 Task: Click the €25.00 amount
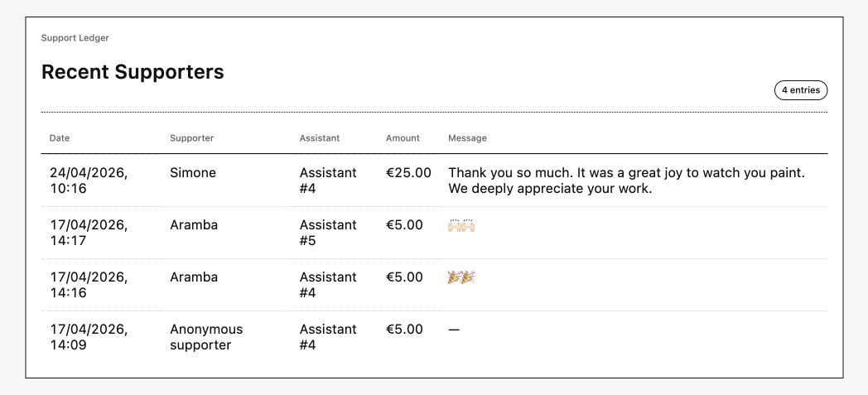[x=408, y=173]
